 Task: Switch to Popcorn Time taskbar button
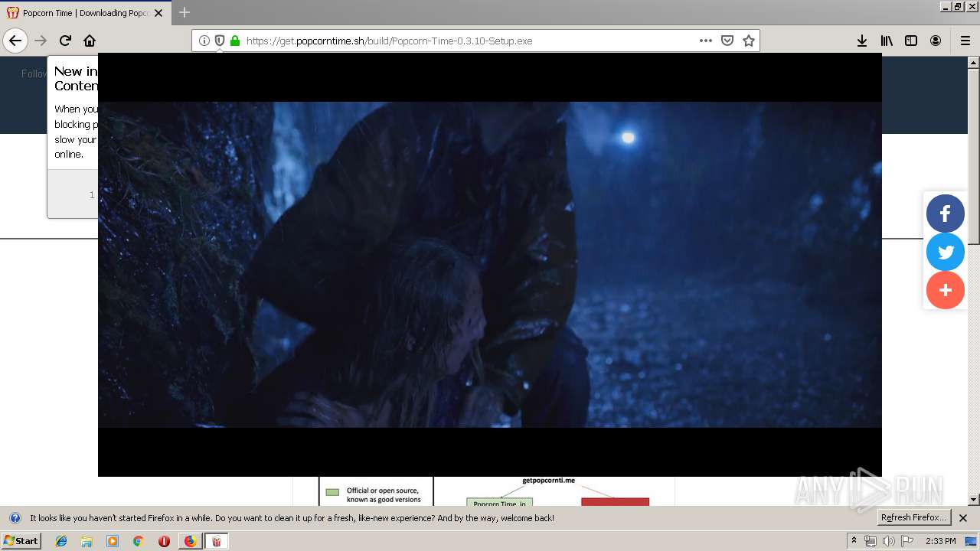[217, 541]
